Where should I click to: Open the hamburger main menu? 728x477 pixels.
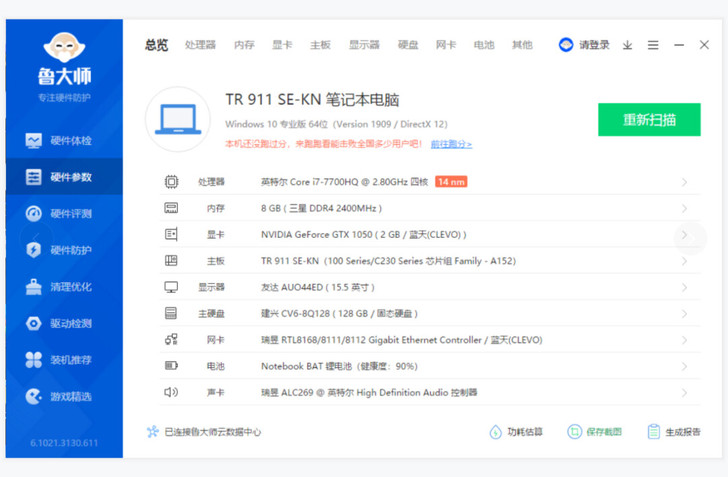tap(653, 45)
